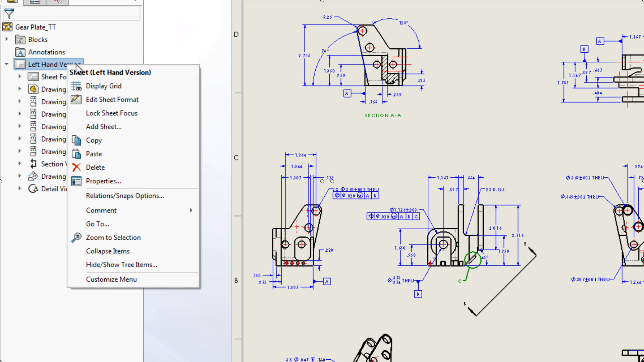The height and width of the screenshot is (362, 644).
Task: Select the Blocks folder icon
Action: (20, 40)
